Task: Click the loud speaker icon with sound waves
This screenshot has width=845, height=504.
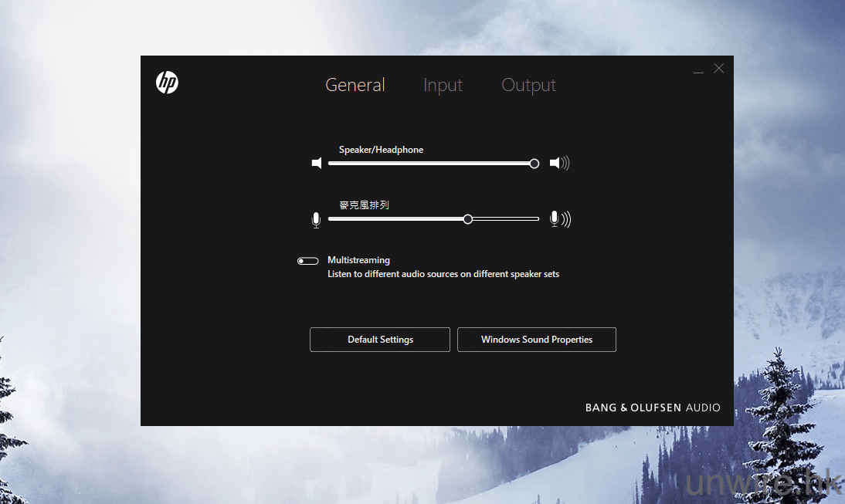Action: point(559,163)
